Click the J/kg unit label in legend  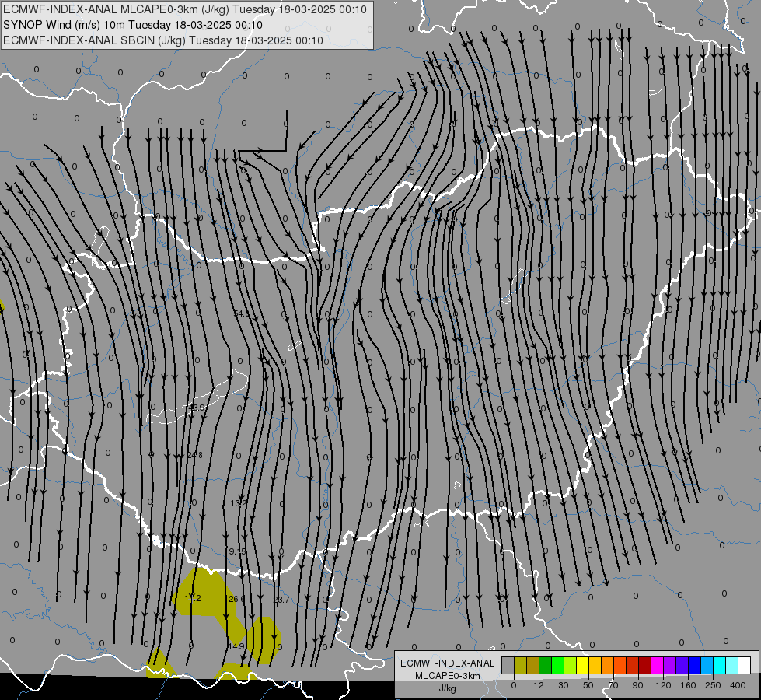pyautogui.click(x=448, y=688)
